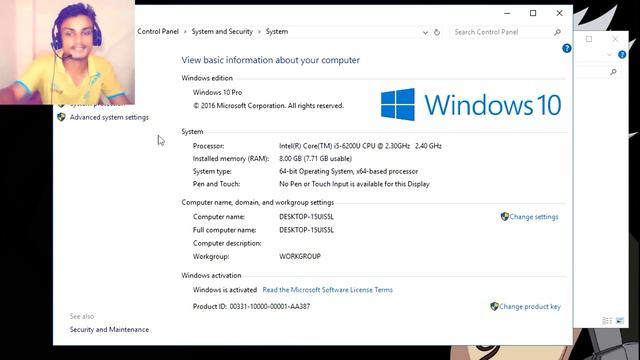Open Security and Maintenance link
640x360 pixels.
point(109,329)
